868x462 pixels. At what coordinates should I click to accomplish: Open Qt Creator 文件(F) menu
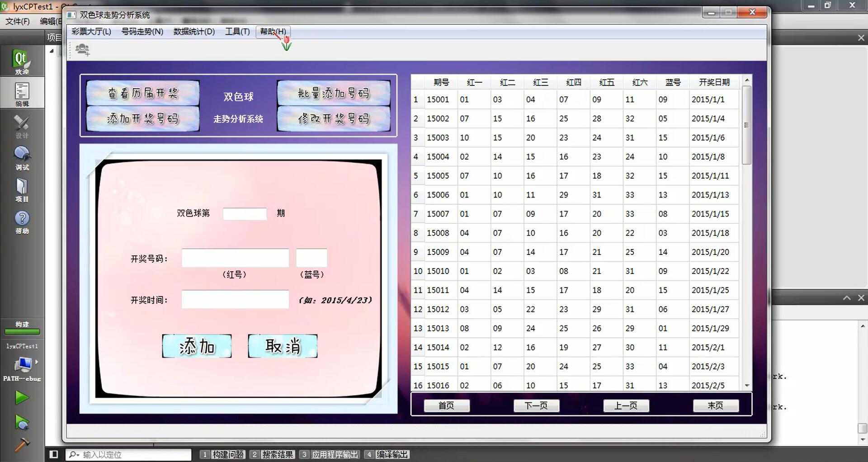(x=18, y=21)
